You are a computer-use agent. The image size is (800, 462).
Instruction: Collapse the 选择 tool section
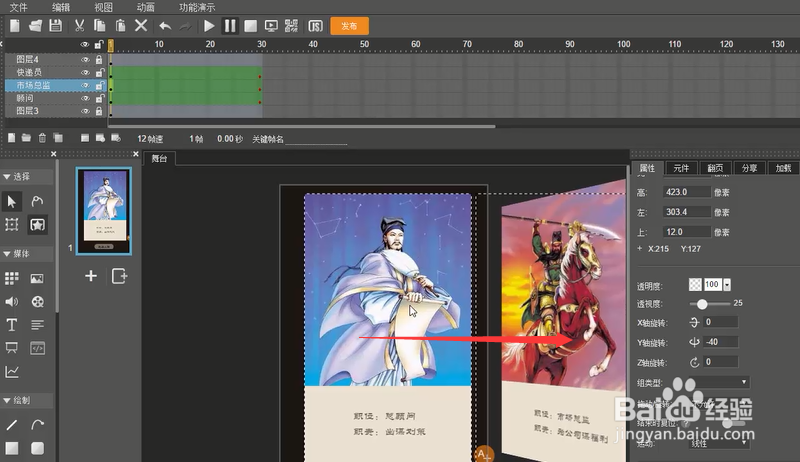pos(7,176)
